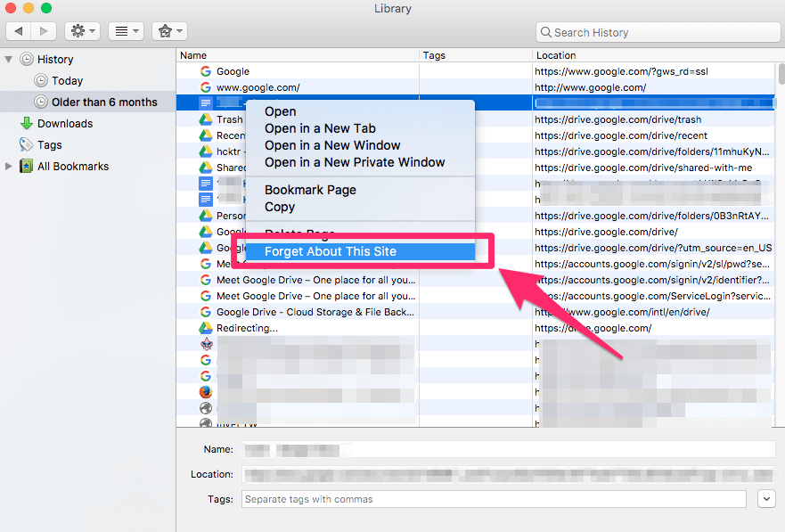785x532 pixels.
Task: Click the Copy context menu entry
Action: [279, 207]
